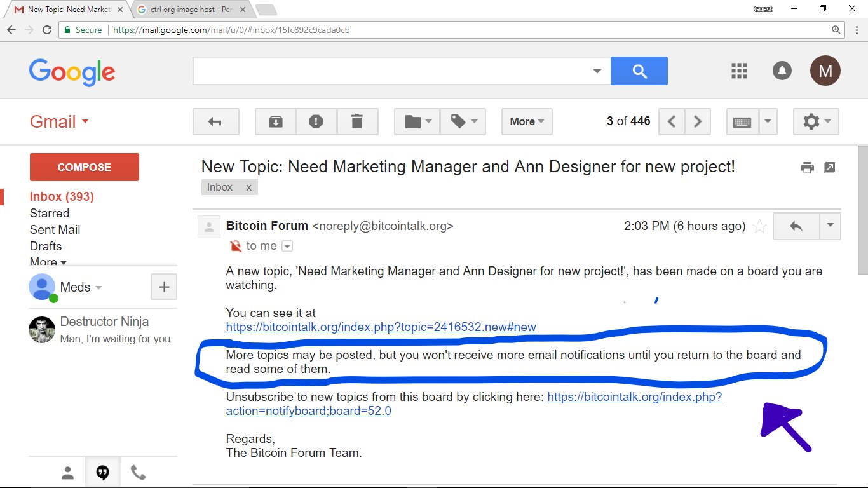The height and width of the screenshot is (488, 868).
Task: Click the COMPOSE button
Action: 85,167
